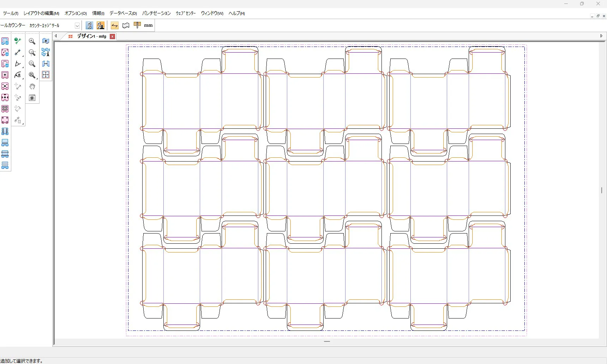Open the layout design information icon
This screenshot has height=364, width=607.
click(46, 53)
